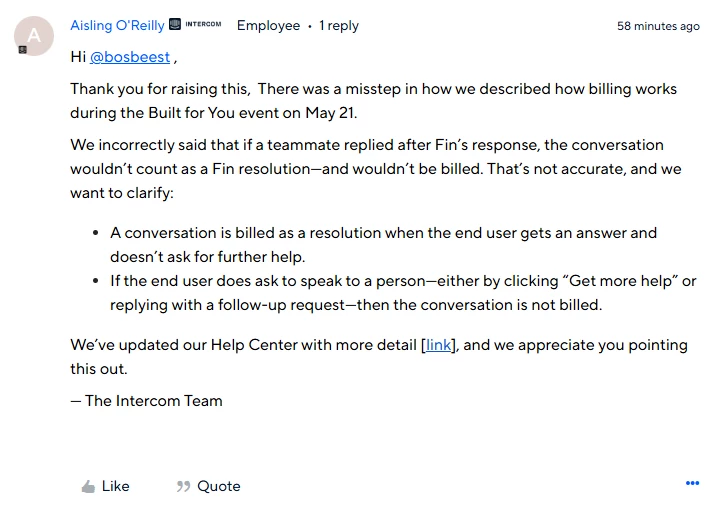Click the small badge on the avatar
The width and height of the screenshot is (716, 509).
22,50
